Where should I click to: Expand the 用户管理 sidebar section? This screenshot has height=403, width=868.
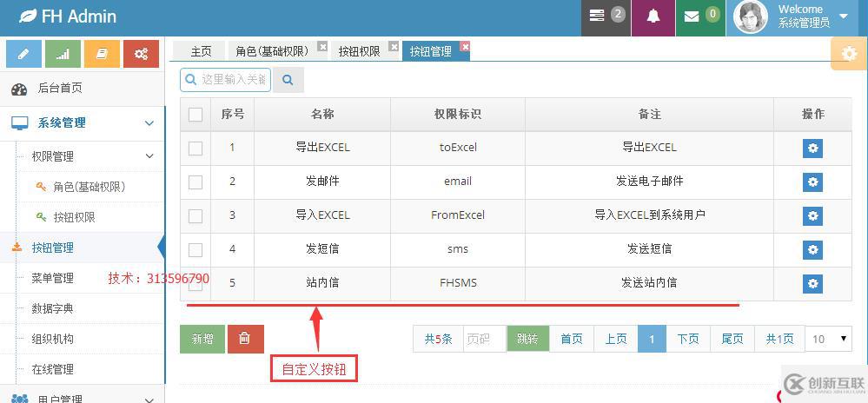click(83, 398)
